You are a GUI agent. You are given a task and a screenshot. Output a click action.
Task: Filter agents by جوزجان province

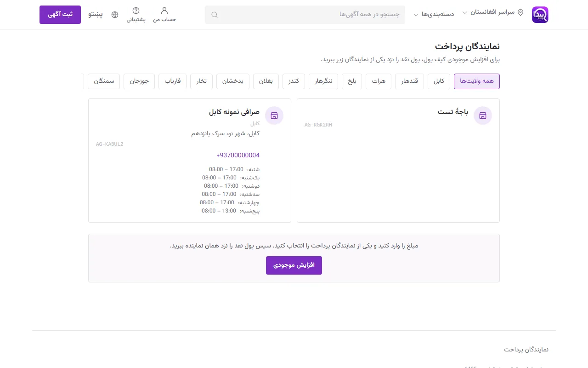139,81
